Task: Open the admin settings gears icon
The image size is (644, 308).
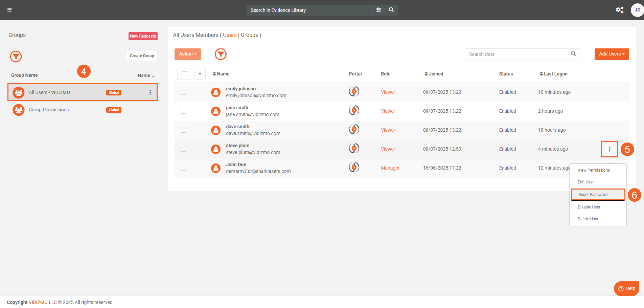Action: pyautogui.click(x=619, y=10)
